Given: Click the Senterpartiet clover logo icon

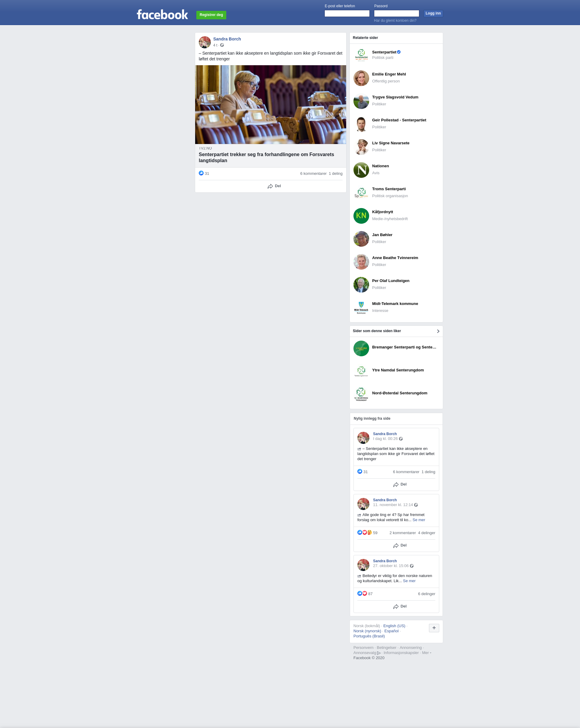Looking at the screenshot, I should pos(361,55).
